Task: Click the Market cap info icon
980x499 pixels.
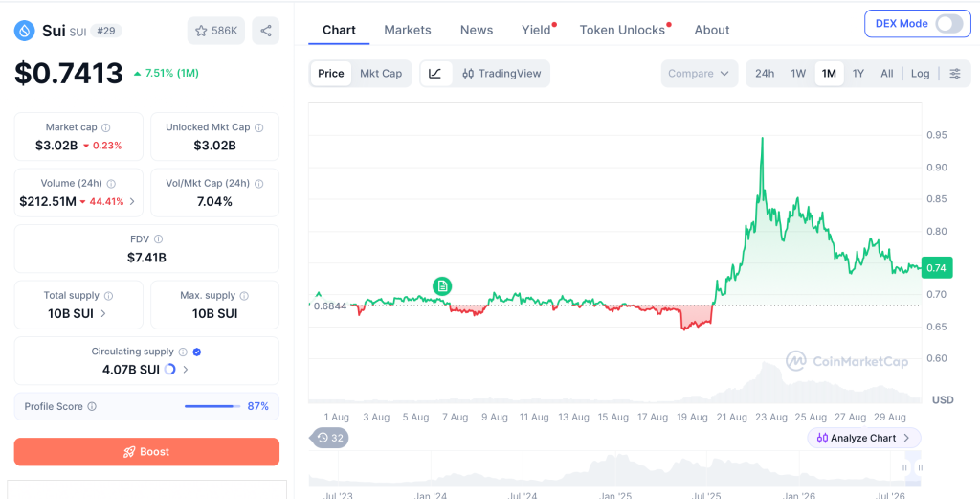Action: (x=105, y=127)
